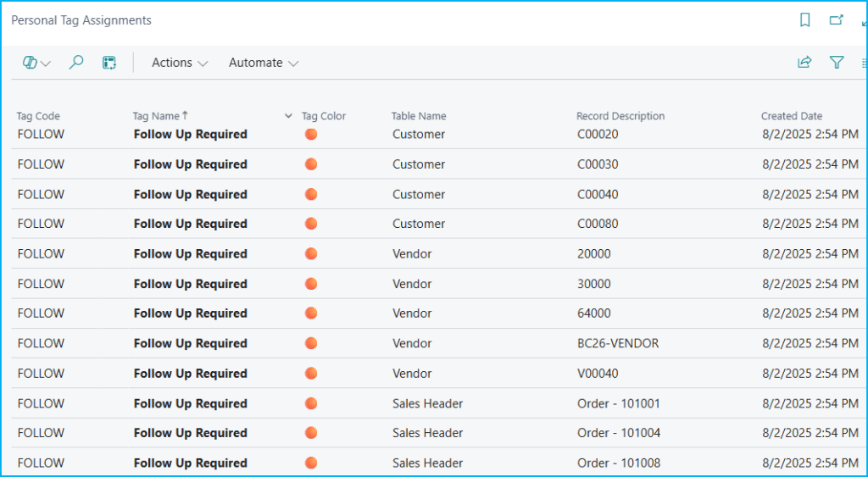Viewport: 868px width, 477px height.
Task: Click the Created Date column header
Action: pyautogui.click(x=791, y=116)
